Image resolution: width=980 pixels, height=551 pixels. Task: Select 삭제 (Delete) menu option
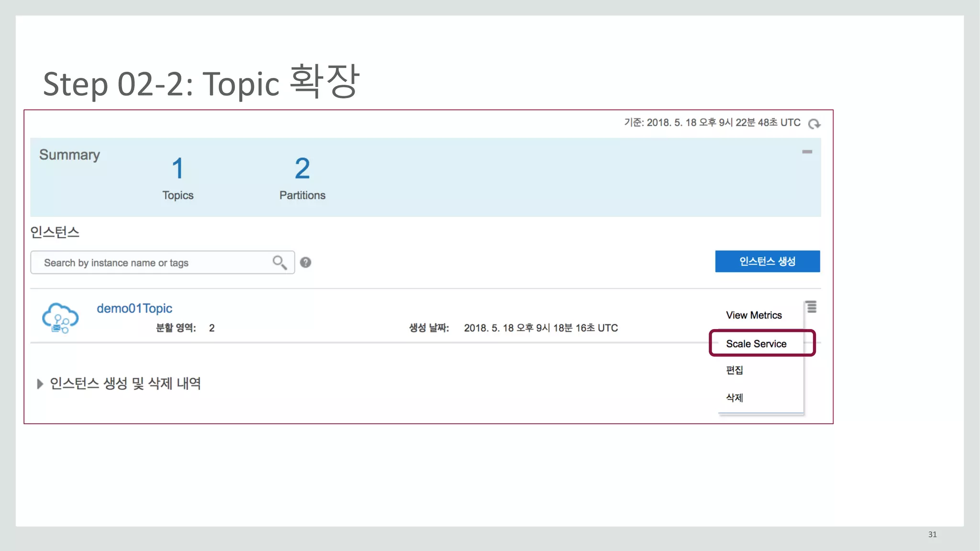point(735,397)
